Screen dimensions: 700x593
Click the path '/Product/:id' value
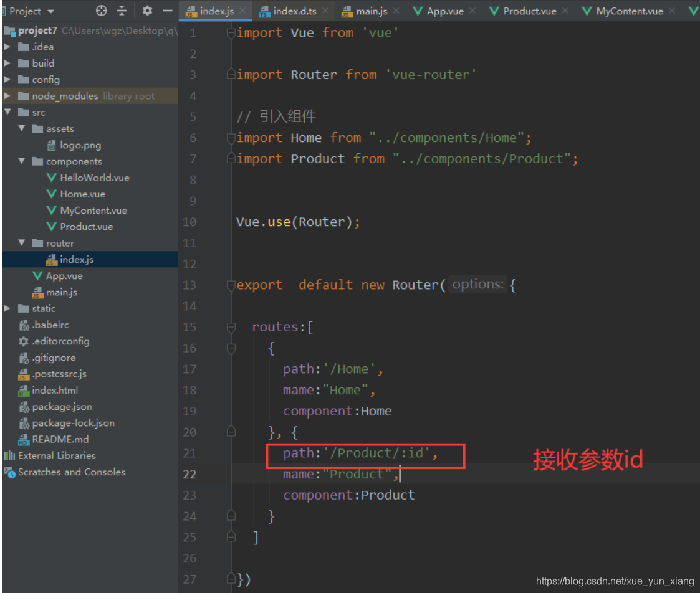tap(378, 453)
